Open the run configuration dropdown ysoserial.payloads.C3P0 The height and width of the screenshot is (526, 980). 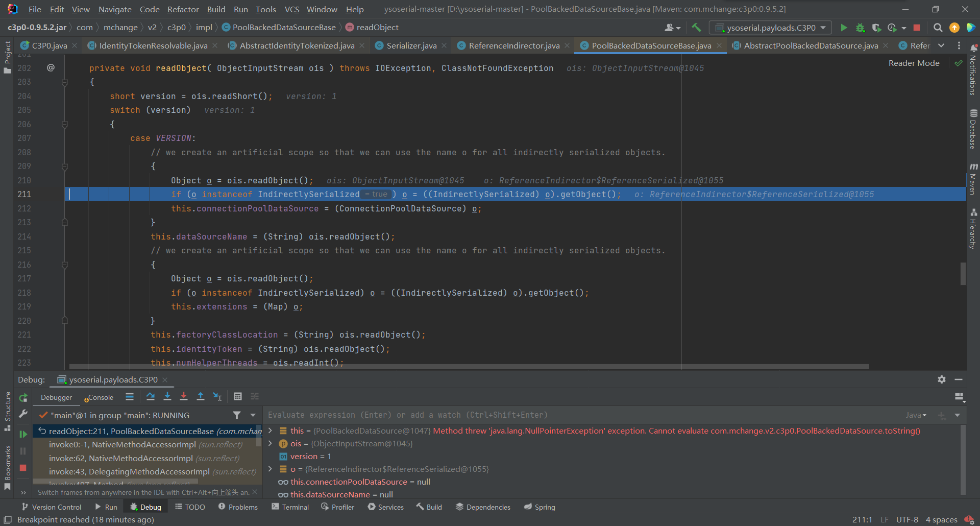coord(770,28)
